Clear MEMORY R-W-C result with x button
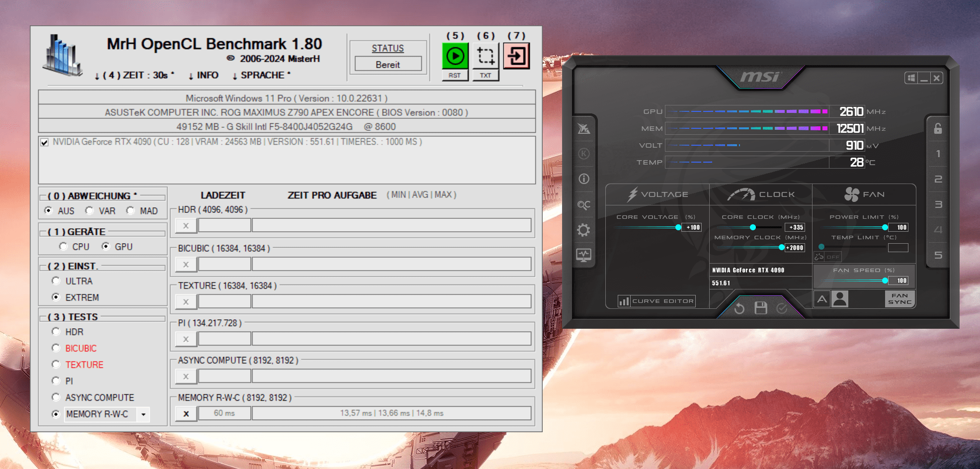This screenshot has height=469, width=980. tap(186, 413)
